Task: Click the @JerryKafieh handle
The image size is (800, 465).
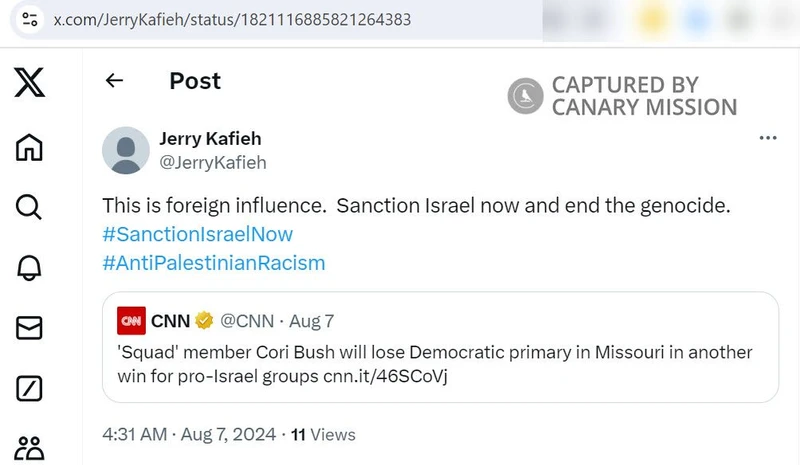Action: pos(213,162)
